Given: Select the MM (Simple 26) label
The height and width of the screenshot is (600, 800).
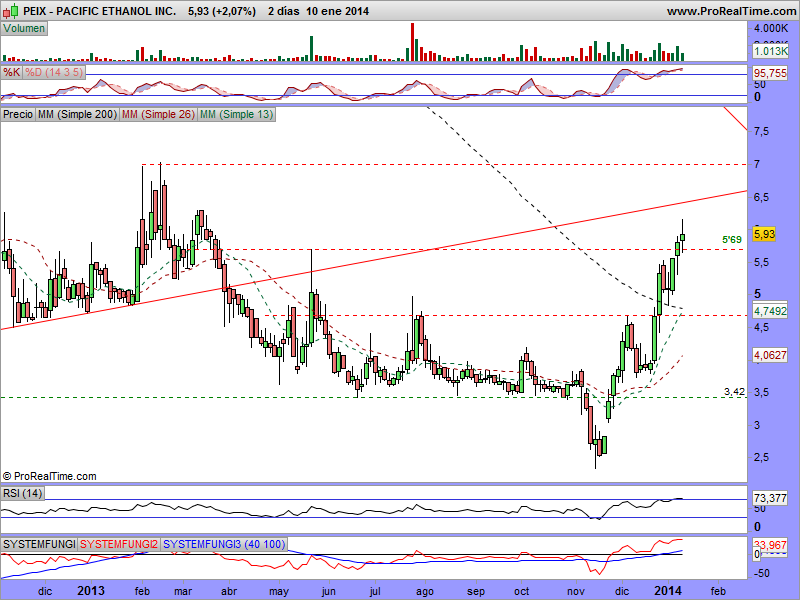Looking at the screenshot, I should [x=158, y=114].
